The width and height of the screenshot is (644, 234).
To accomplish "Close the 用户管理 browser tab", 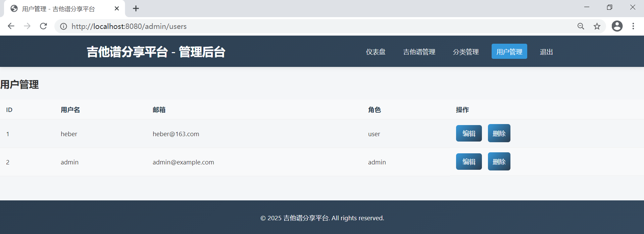I will 117,9.
